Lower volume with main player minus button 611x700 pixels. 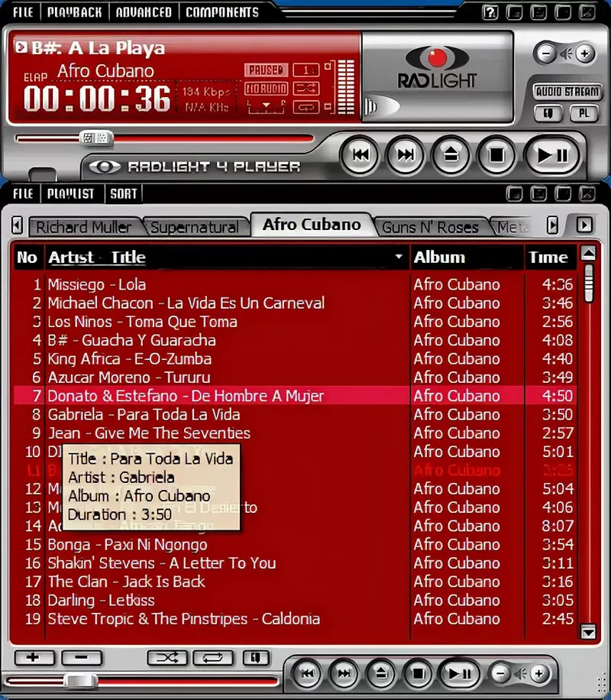coord(546,53)
